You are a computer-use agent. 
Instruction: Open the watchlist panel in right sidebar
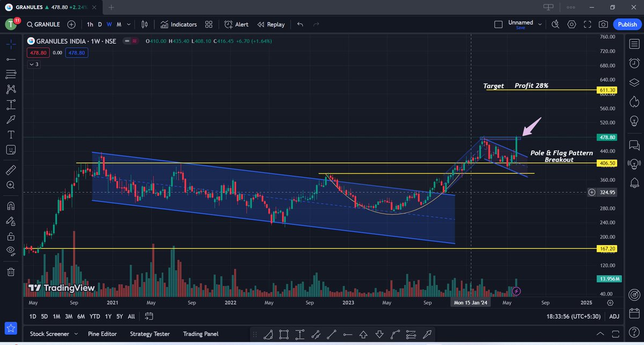[634, 45]
